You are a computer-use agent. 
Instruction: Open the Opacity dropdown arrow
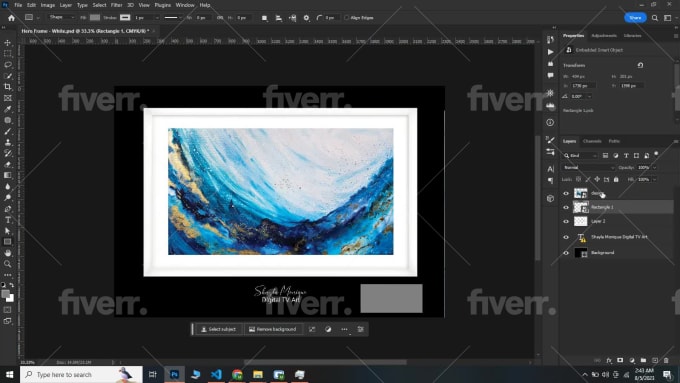tap(654, 167)
